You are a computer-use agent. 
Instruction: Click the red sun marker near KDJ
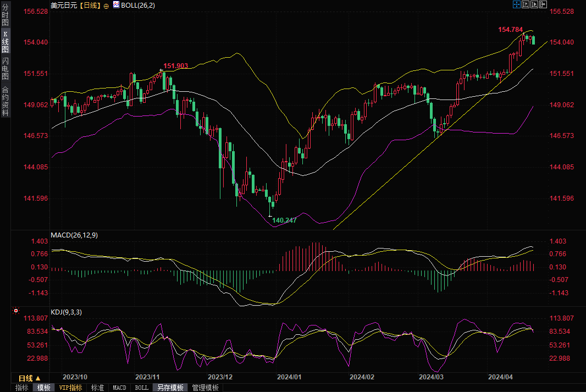[16, 311]
